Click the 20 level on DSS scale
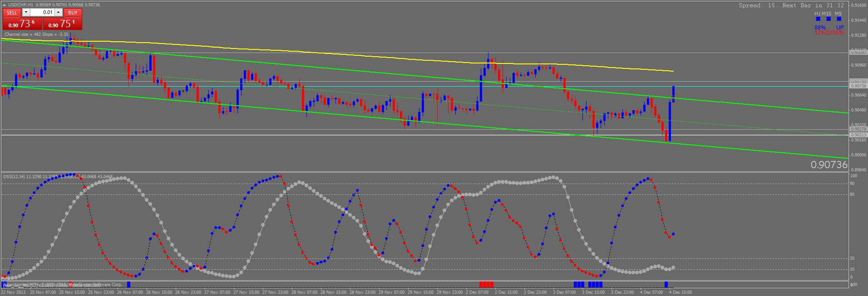 click(852, 258)
